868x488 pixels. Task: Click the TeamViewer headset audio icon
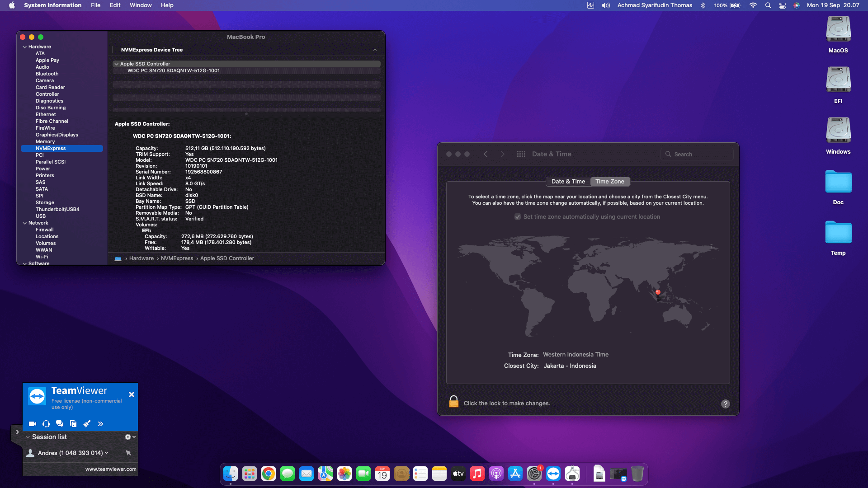46,424
